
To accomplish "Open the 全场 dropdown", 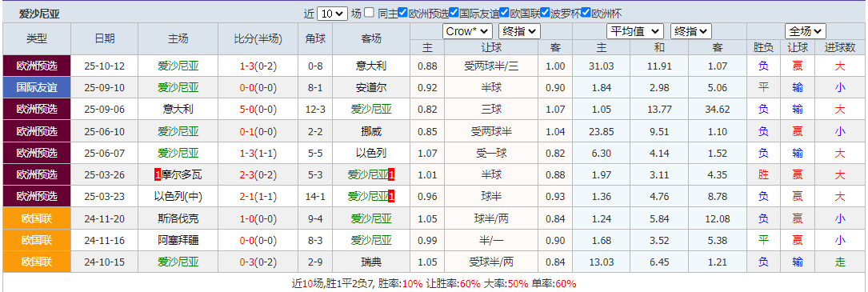I will [x=805, y=31].
